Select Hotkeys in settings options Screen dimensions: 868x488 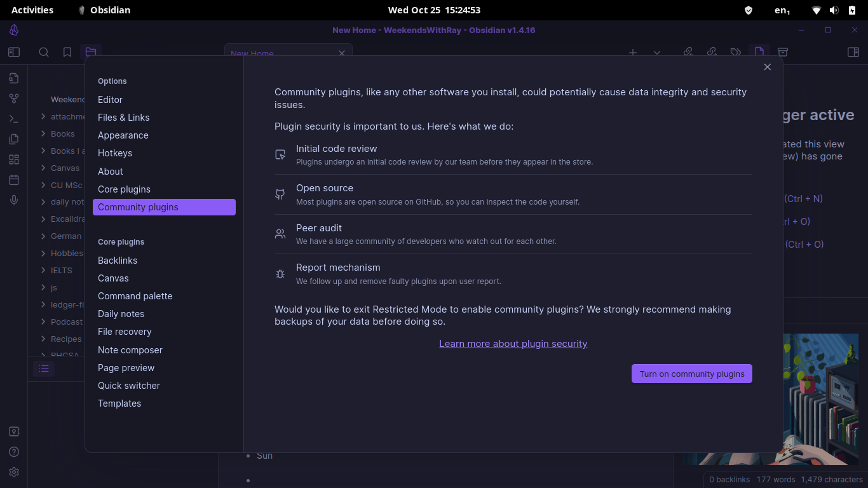click(x=115, y=152)
